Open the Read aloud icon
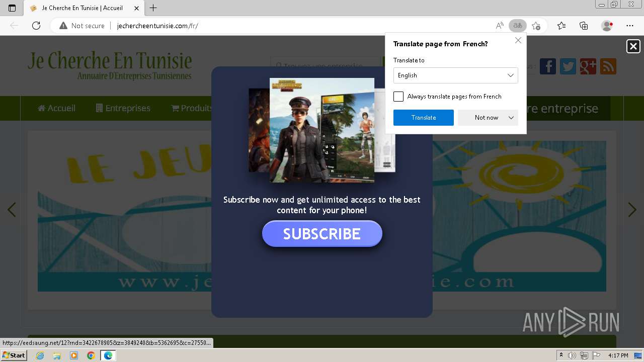The width and height of the screenshot is (644, 362). click(x=500, y=26)
